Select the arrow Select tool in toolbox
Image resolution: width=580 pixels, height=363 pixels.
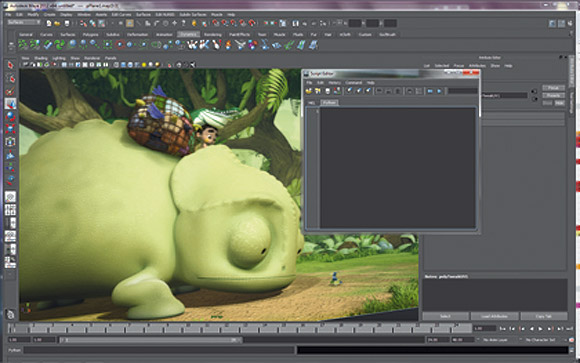point(10,65)
